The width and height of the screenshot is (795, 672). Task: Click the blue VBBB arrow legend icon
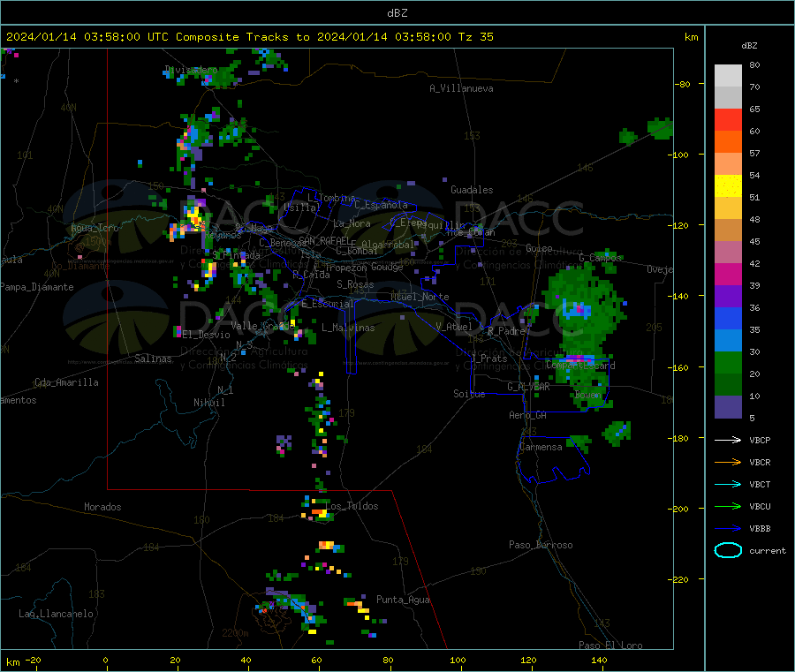coord(728,529)
